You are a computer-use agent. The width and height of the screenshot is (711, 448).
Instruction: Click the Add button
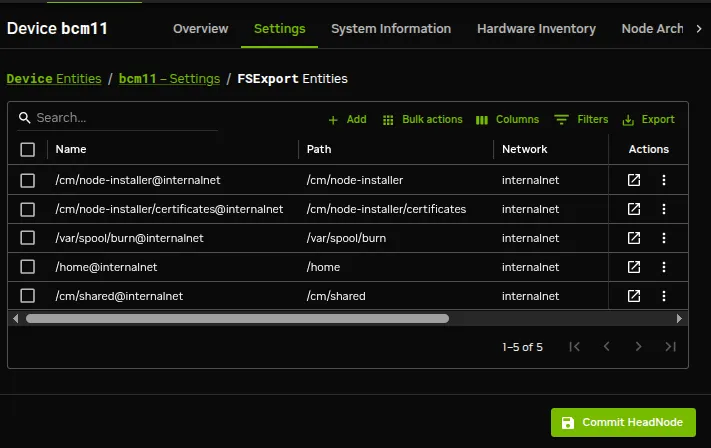(x=347, y=119)
